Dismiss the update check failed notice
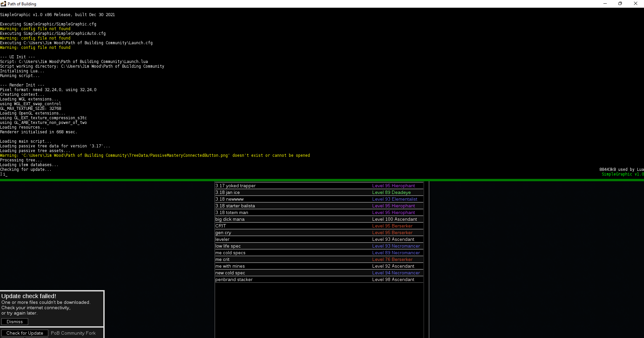The height and width of the screenshot is (338, 644). coord(15,322)
